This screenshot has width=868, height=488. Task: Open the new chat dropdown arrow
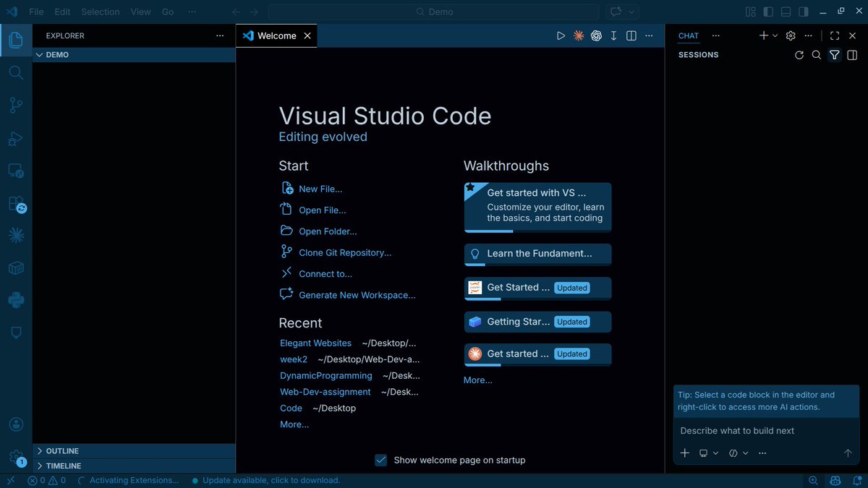click(x=775, y=35)
